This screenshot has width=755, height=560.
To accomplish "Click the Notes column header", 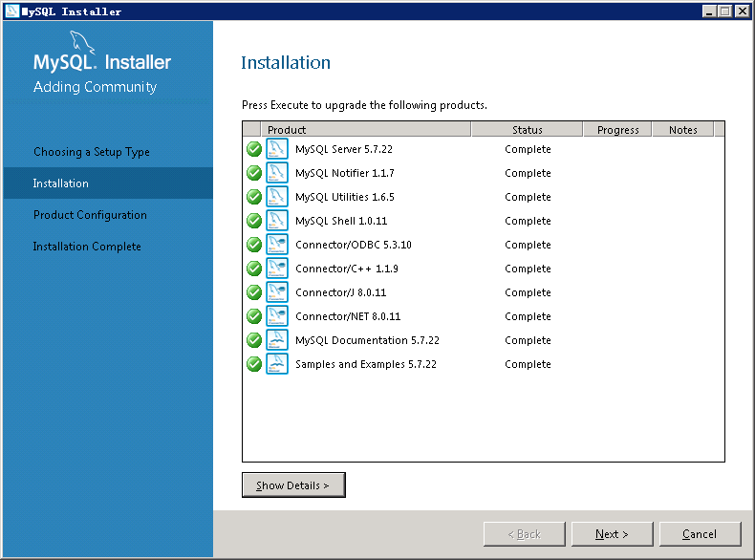I will pyautogui.click(x=682, y=130).
